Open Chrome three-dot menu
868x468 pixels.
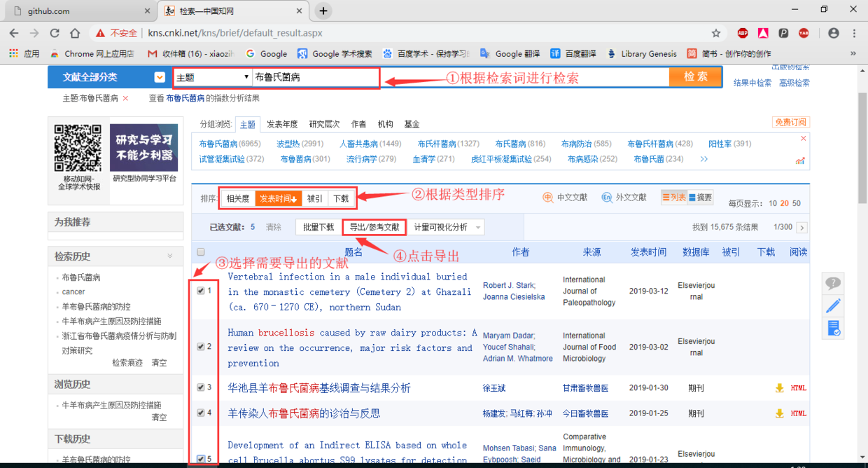854,33
